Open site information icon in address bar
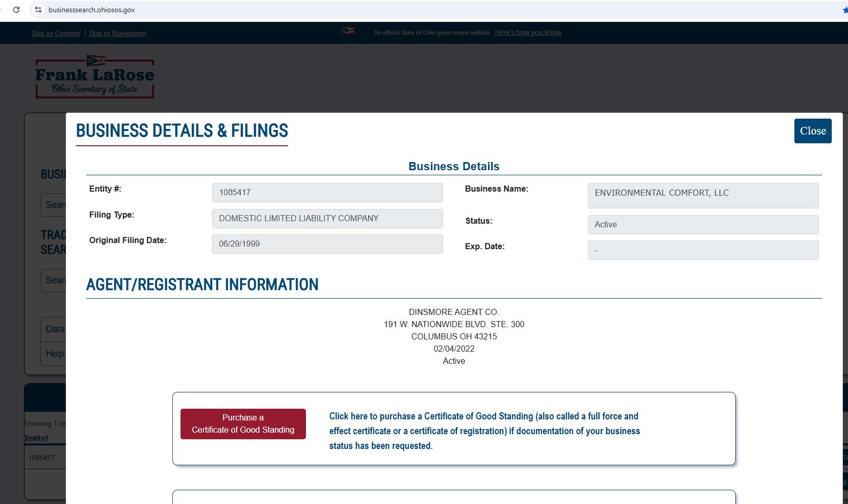 point(38,10)
